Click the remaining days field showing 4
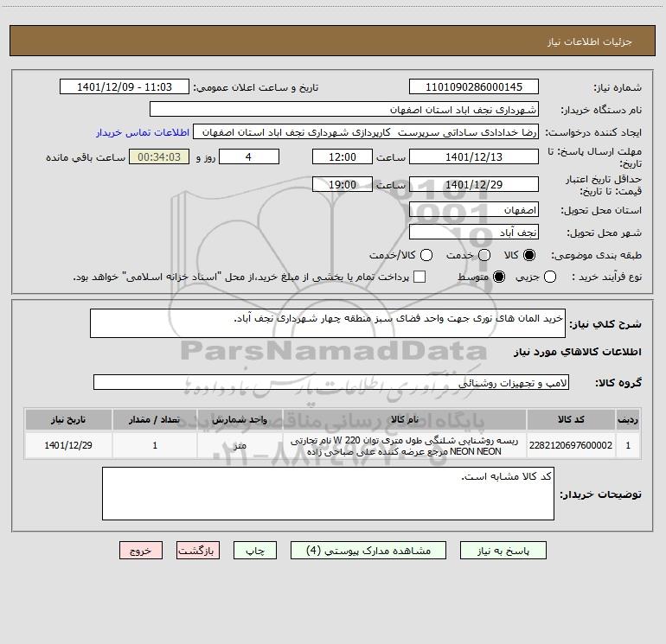Image resolution: width=666 pixels, height=644 pixels. click(x=249, y=156)
